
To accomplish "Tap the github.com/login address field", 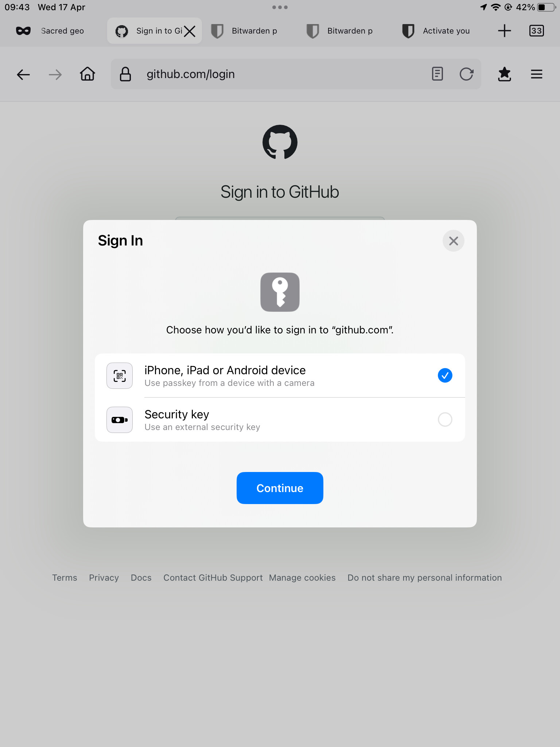I will tap(277, 74).
